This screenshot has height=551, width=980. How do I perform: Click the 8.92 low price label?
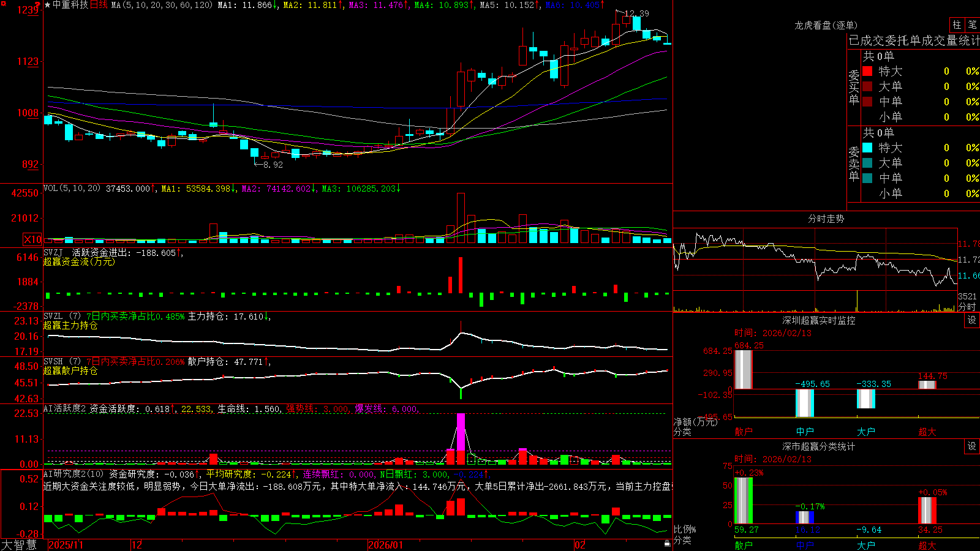point(273,165)
